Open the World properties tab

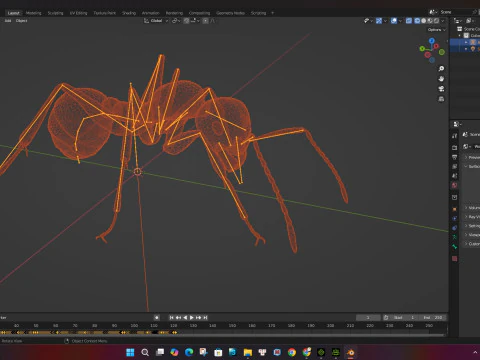455,185
